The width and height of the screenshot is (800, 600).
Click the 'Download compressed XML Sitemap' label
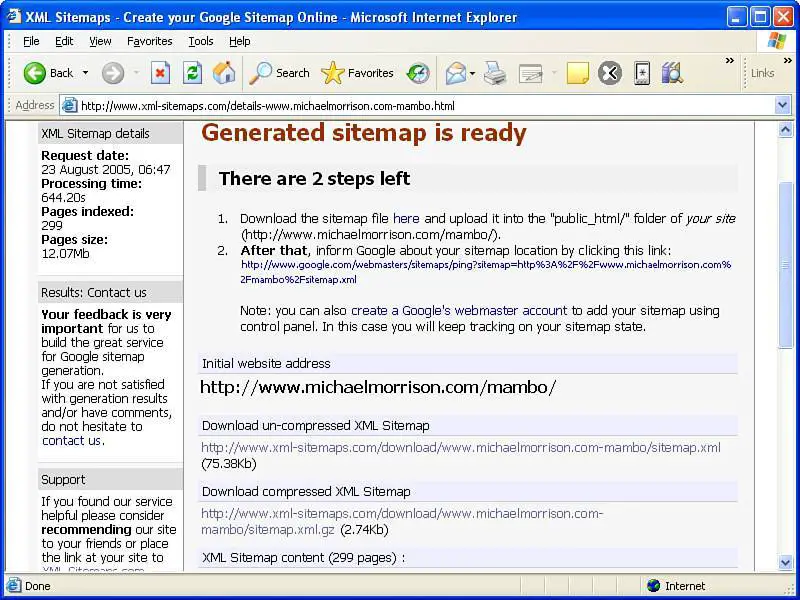(x=306, y=492)
